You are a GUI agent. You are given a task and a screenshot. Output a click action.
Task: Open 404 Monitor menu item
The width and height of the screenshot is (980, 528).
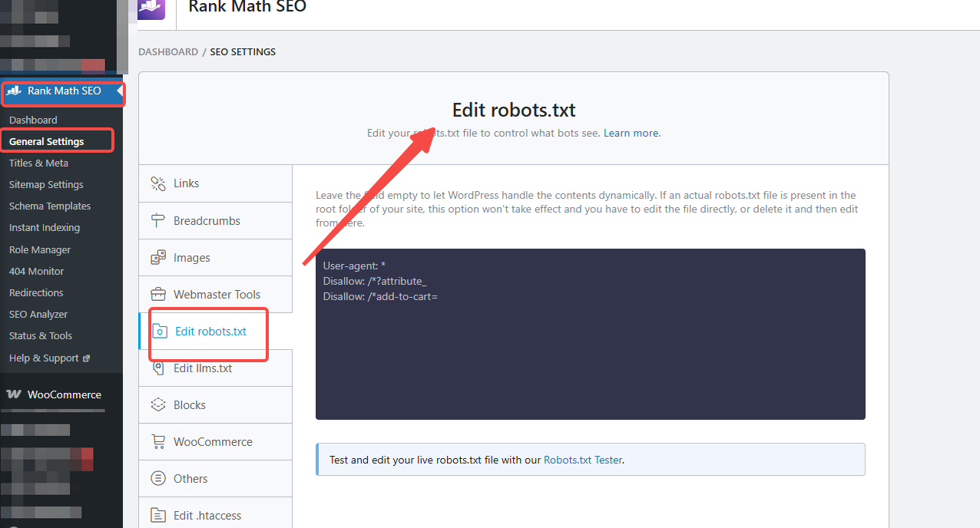tap(37, 271)
